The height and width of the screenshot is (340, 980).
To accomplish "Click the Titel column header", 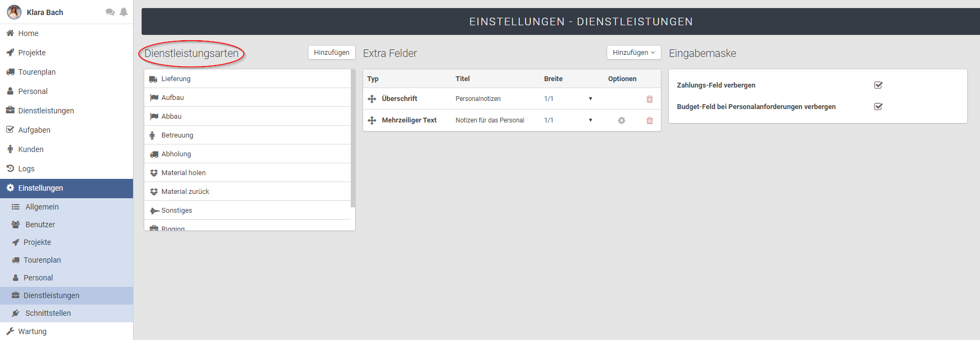I will (x=462, y=79).
